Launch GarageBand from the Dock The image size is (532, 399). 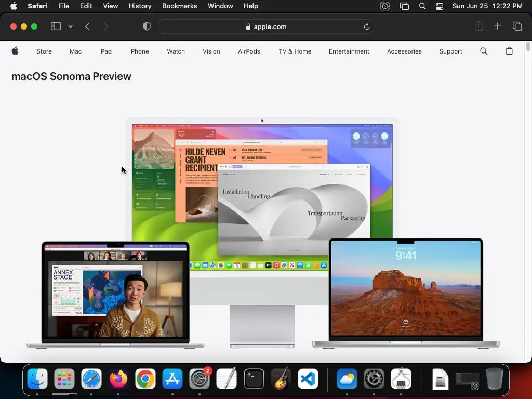click(281, 378)
